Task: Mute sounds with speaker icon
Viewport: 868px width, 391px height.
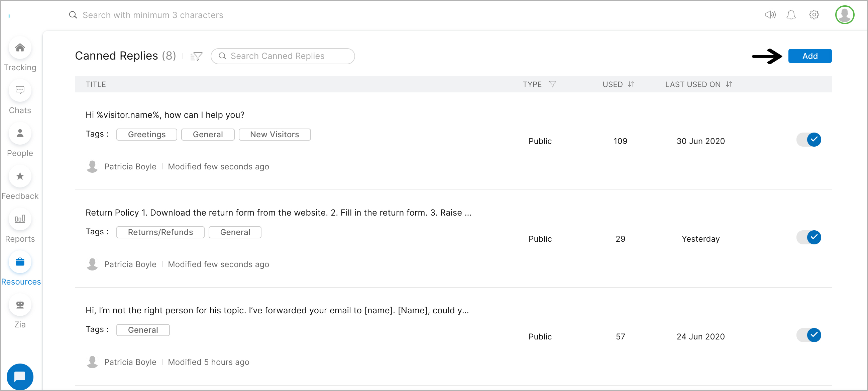Action: pos(770,15)
